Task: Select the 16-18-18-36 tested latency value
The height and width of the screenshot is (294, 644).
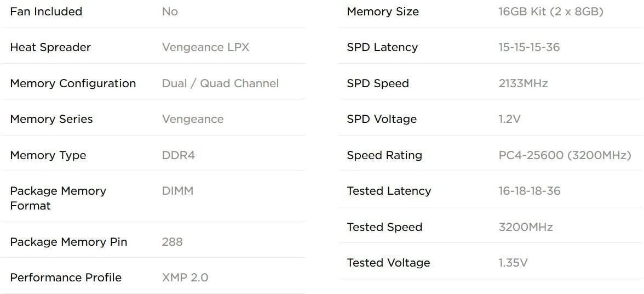Action: pyautogui.click(x=530, y=191)
